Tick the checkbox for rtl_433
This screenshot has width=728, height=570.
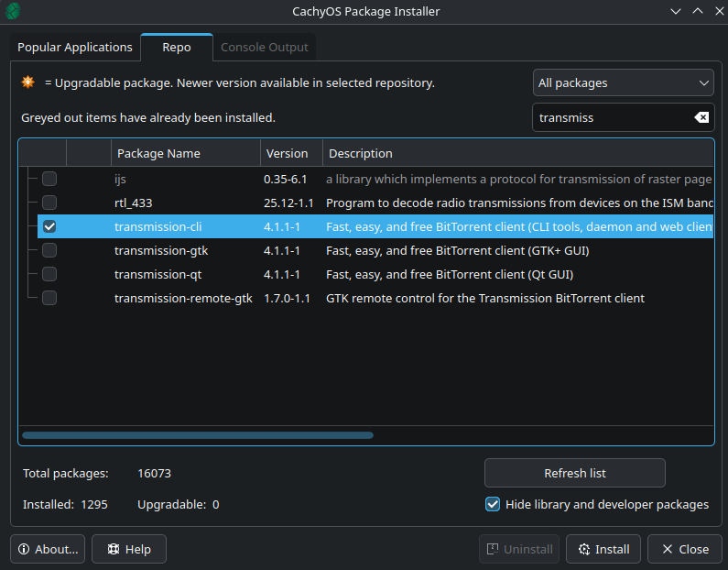click(x=49, y=203)
